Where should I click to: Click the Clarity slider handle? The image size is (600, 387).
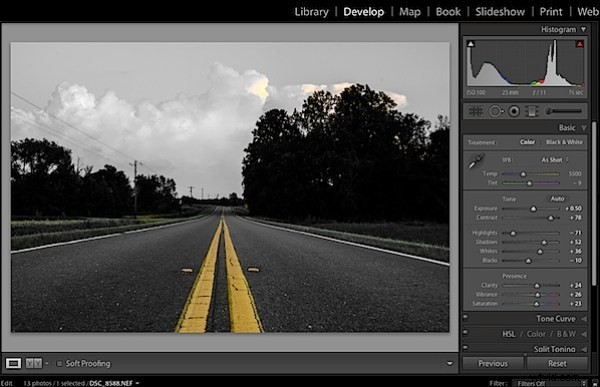tap(537, 286)
